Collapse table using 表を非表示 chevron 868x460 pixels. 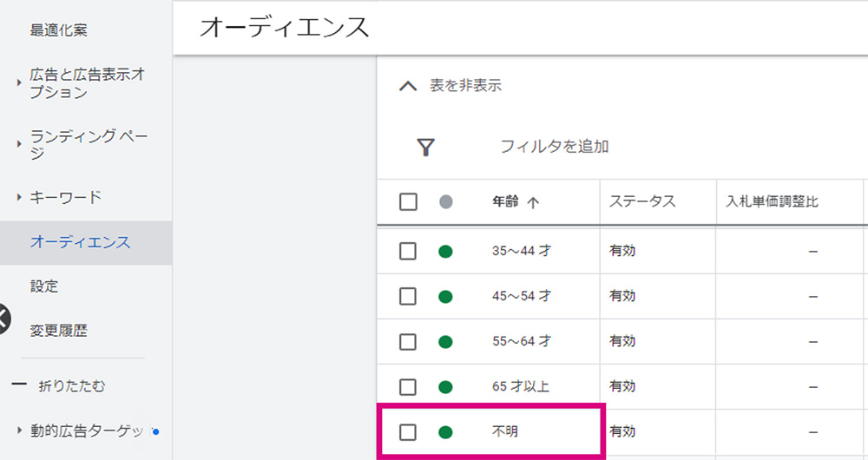pos(408,86)
